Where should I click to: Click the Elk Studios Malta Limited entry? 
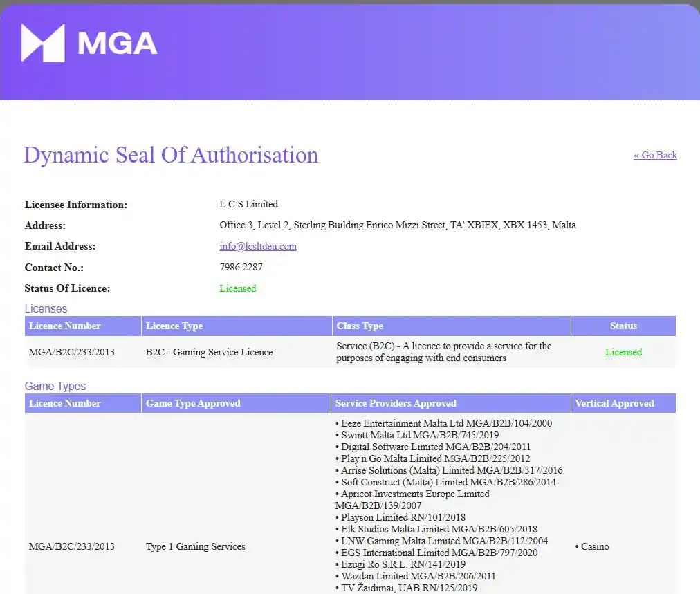(436, 529)
